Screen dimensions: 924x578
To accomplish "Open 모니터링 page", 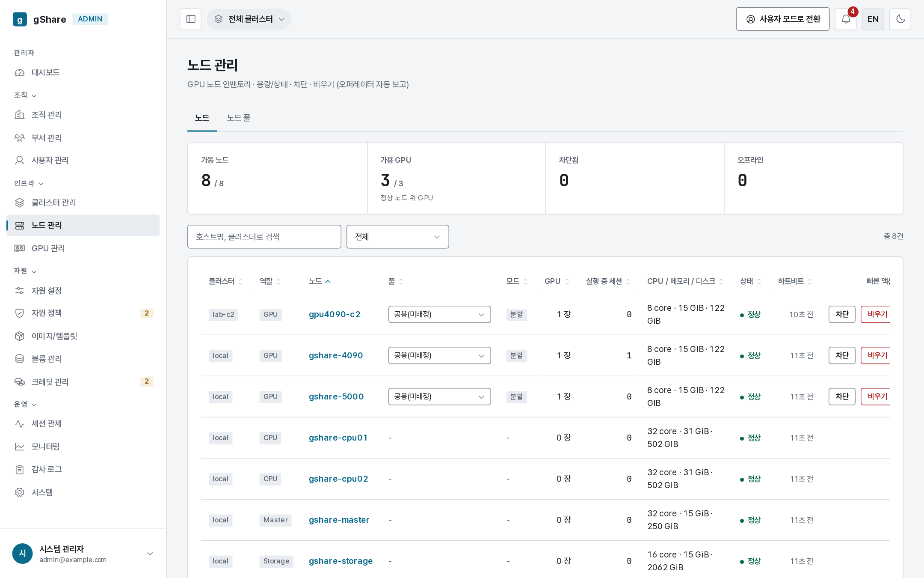I will pos(83,447).
